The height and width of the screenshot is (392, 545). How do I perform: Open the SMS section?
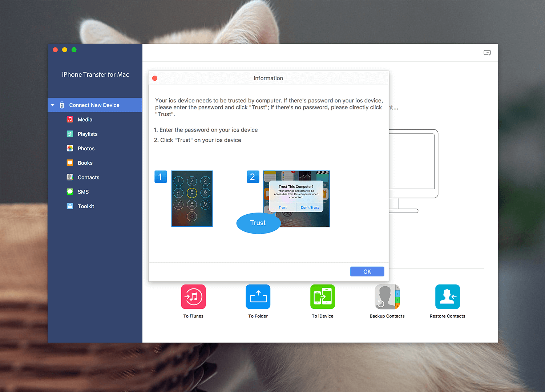point(83,192)
